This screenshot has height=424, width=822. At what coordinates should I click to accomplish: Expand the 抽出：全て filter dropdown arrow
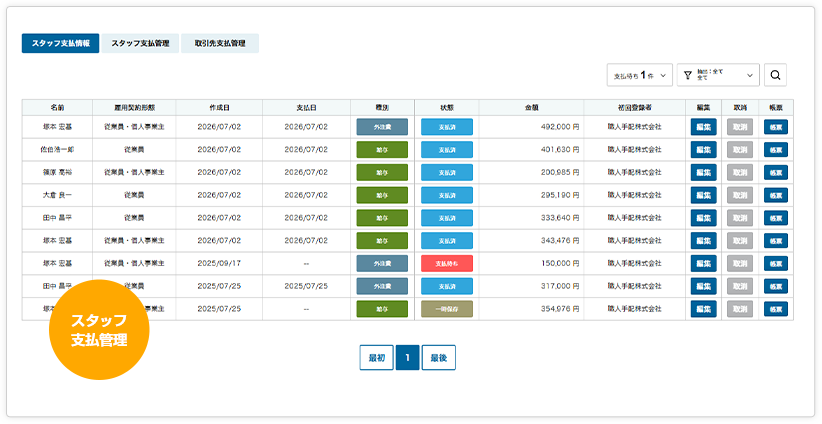coord(750,75)
